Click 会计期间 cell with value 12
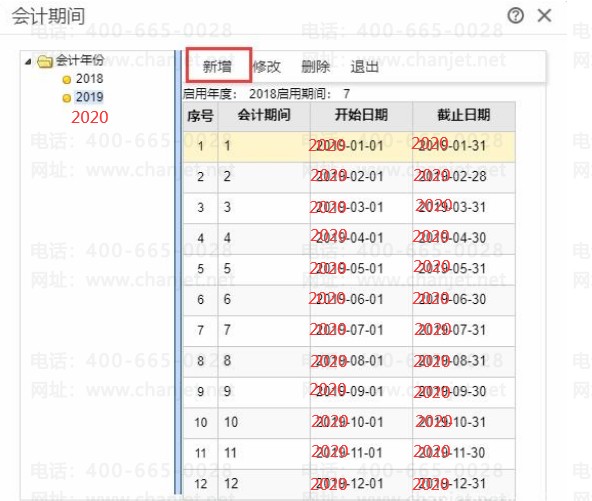This screenshot has height=501, width=592. click(264, 484)
